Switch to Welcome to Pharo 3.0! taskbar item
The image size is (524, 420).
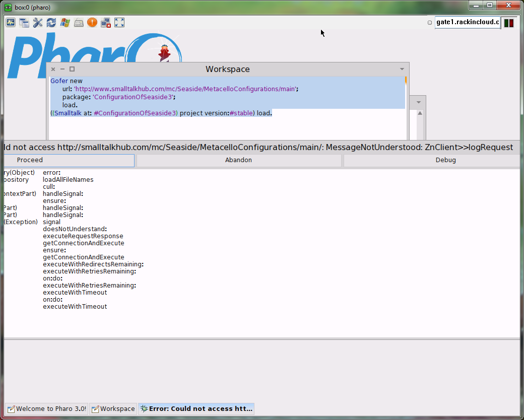46,408
